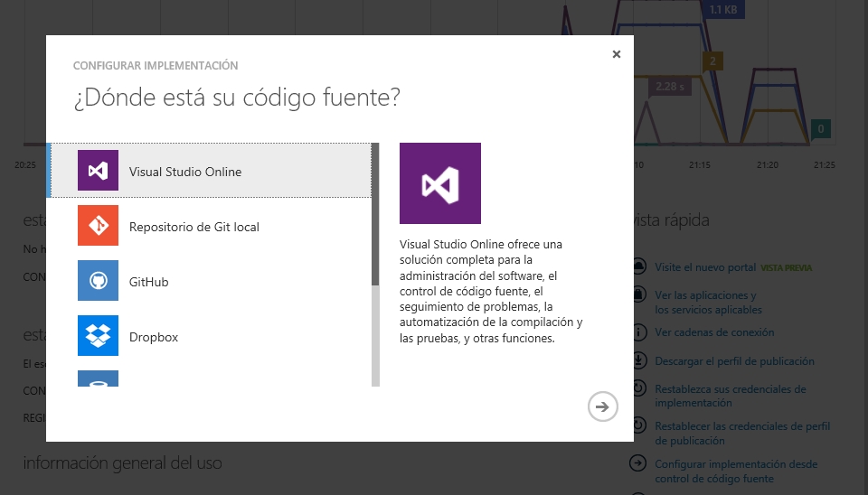Click the partially visible fifth source icon
This screenshot has height=495, width=868.
click(x=98, y=378)
